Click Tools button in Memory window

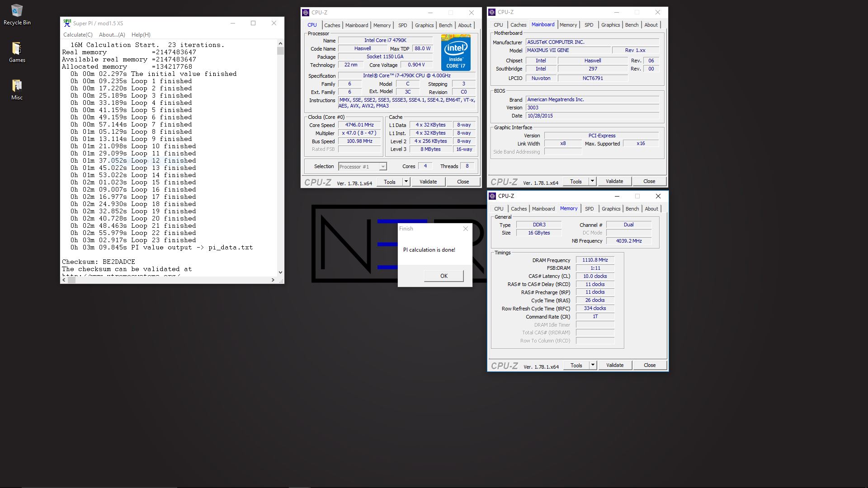click(x=576, y=365)
